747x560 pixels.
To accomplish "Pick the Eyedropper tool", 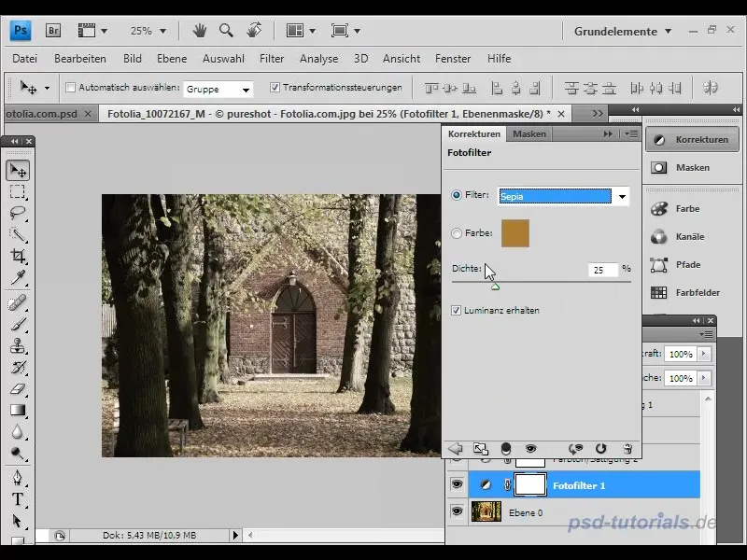I will [18, 278].
